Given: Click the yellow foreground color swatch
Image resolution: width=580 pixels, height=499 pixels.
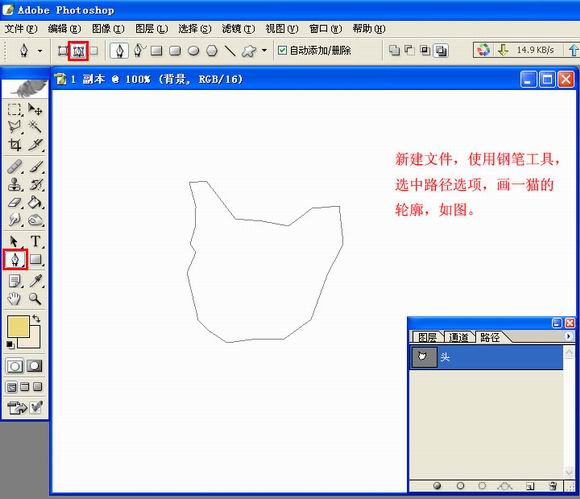Looking at the screenshot, I should click(18, 326).
